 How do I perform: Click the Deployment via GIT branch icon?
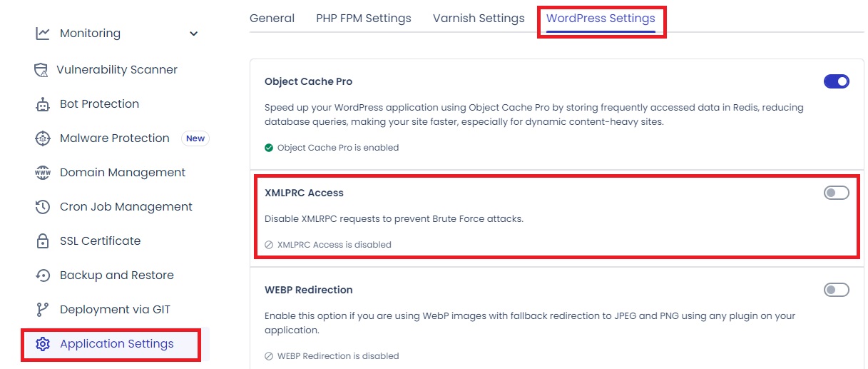43,310
